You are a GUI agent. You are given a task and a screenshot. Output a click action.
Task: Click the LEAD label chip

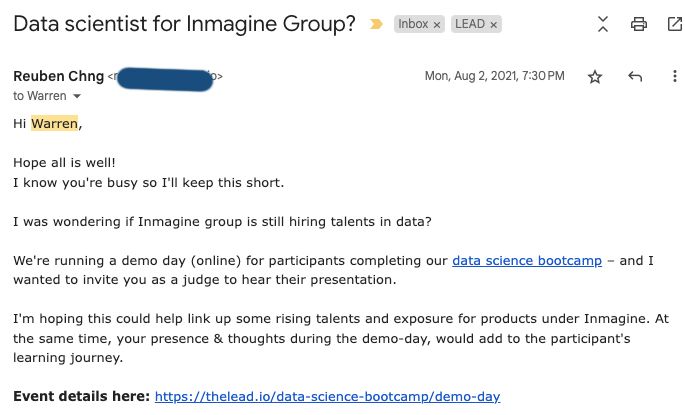[470, 24]
